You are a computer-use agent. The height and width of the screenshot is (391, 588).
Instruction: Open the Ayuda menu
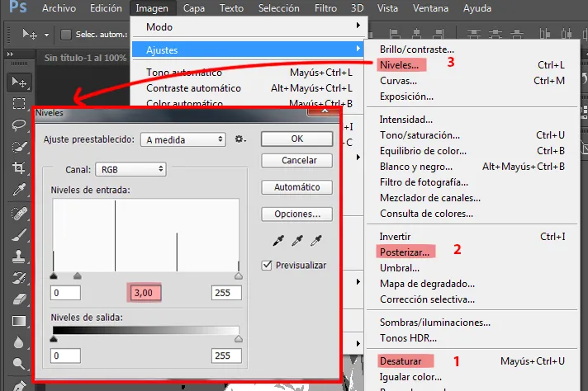tap(477, 8)
